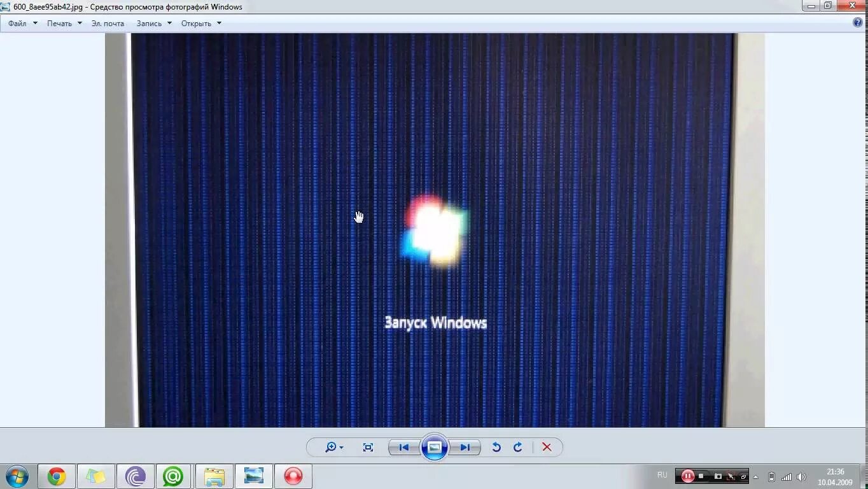Click Эл. почта in the toolbar
This screenshot has width=868, height=489.
click(x=108, y=24)
